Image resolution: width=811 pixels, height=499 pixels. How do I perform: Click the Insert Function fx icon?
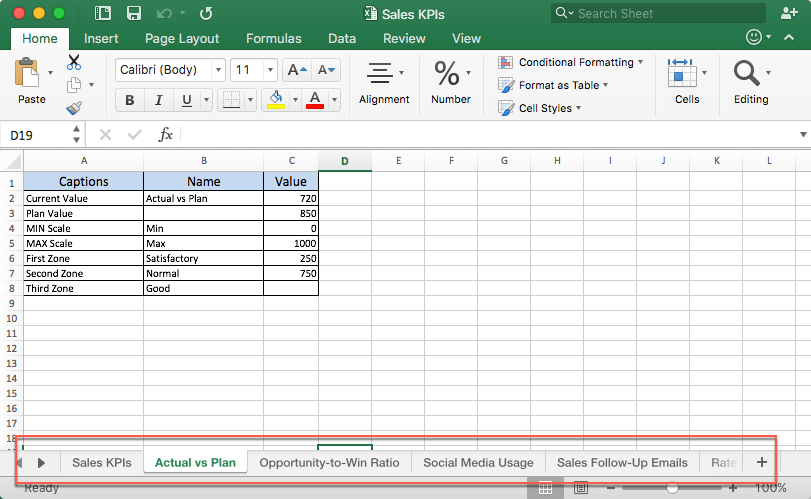[x=166, y=135]
